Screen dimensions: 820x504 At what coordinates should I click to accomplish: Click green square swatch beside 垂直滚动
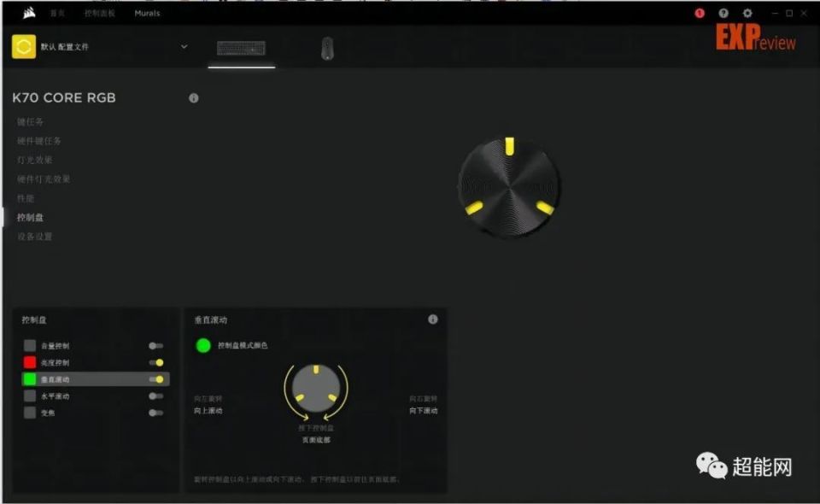click(30, 379)
